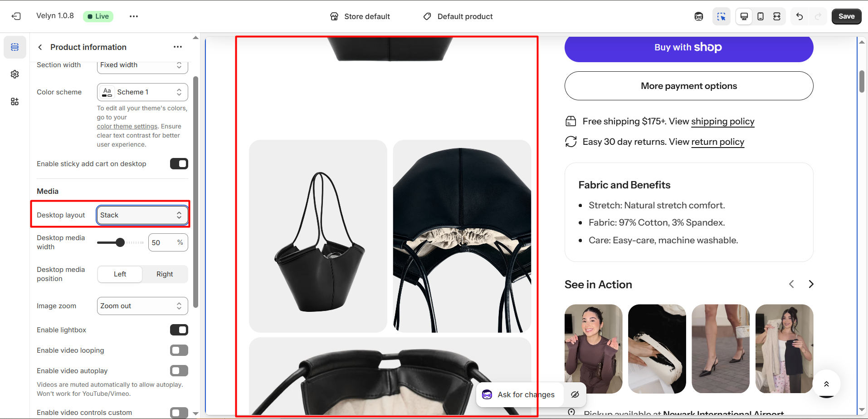Toggle the inspector selection icon
Viewport: 868px width, 419px height.
click(721, 16)
